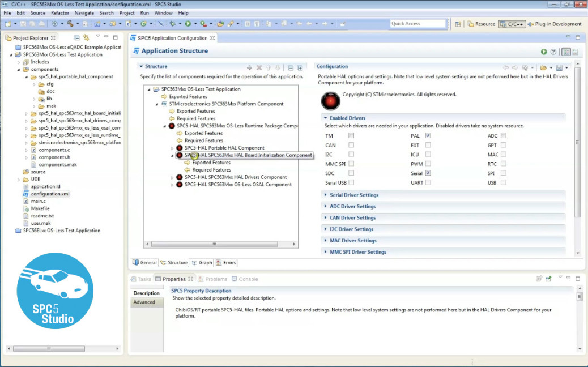The width and height of the screenshot is (588, 367).
Task: Switch to the Graph tab
Action: (x=202, y=263)
